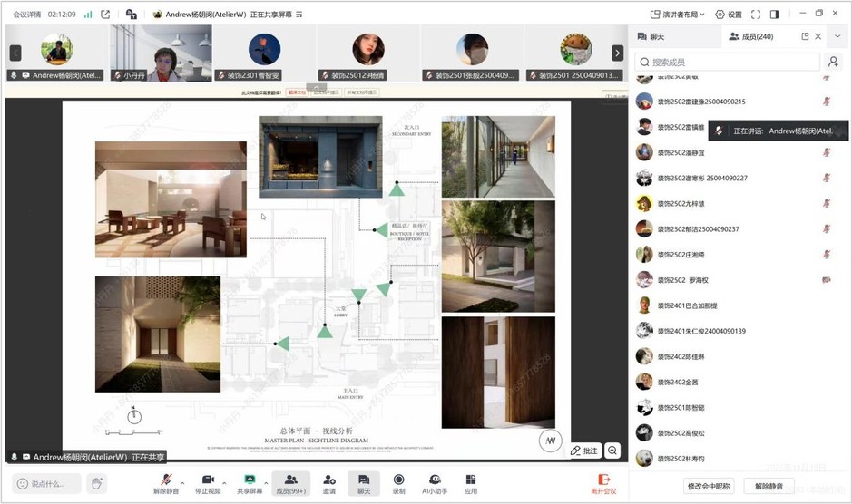Toggle camera with 停止视频
The height and width of the screenshot is (504, 852).
pos(207,480)
